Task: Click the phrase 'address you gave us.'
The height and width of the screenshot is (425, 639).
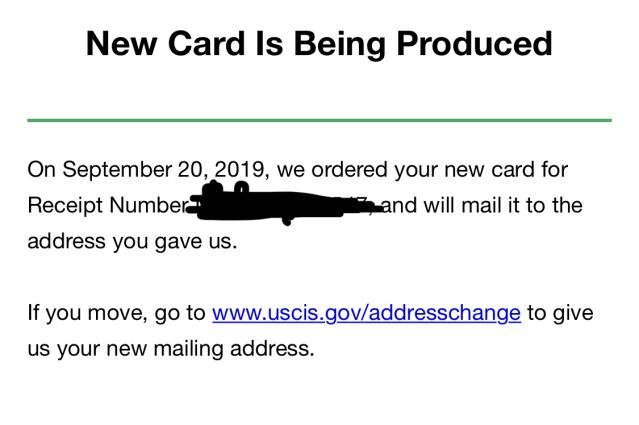Action: tap(132, 242)
